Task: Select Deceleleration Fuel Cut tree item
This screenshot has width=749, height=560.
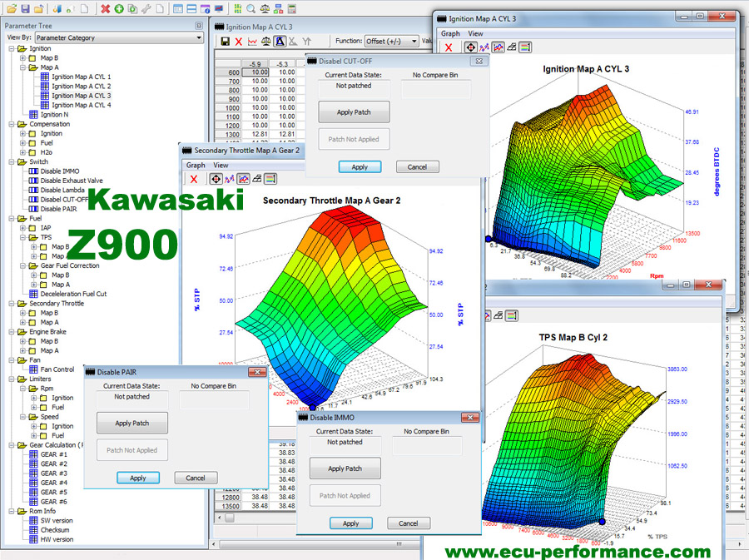Action: 73,294
